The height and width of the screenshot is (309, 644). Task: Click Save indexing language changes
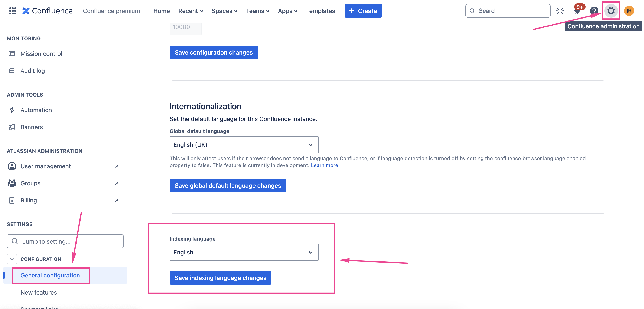click(220, 278)
